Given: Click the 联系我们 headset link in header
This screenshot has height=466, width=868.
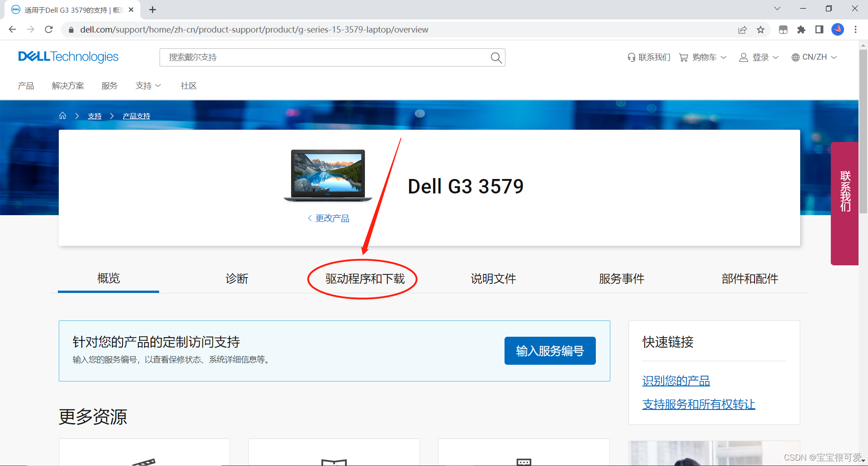Looking at the screenshot, I should (x=649, y=57).
